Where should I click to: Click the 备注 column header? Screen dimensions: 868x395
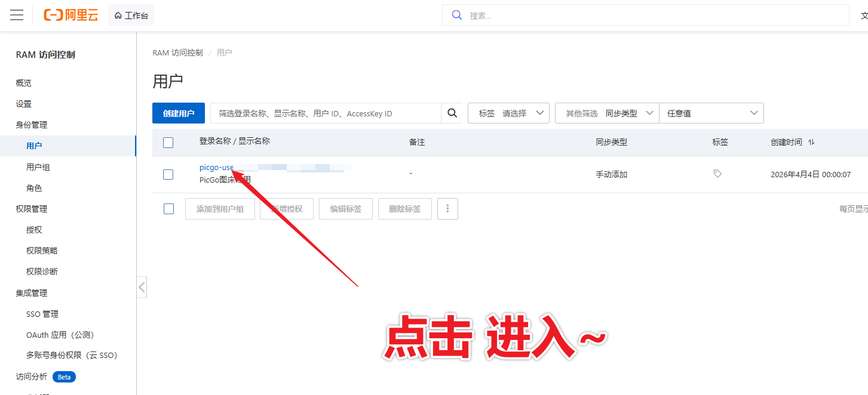click(x=417, y=143)
